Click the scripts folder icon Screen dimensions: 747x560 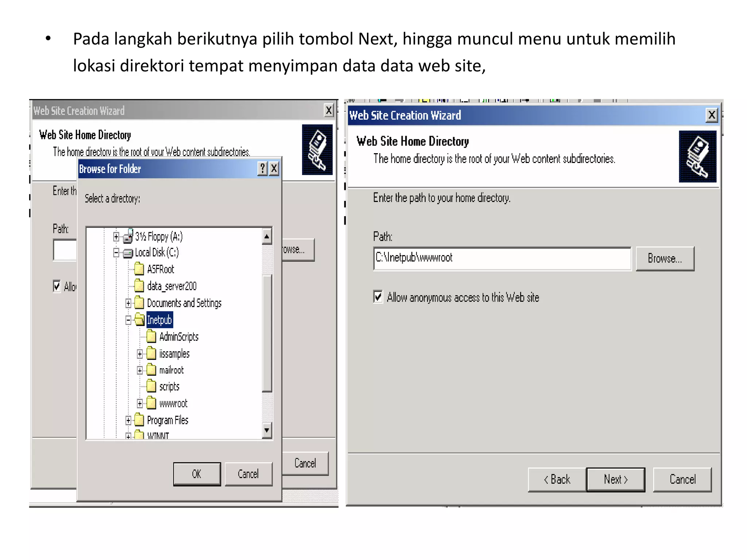(151, 386)
